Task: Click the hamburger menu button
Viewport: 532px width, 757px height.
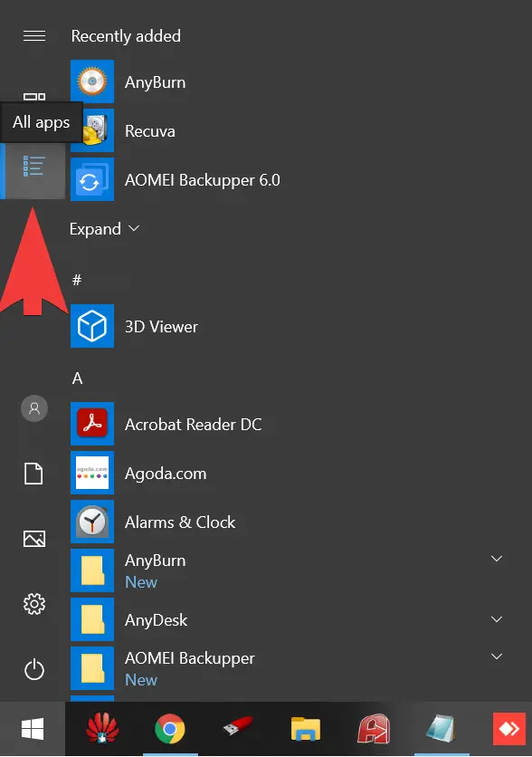Action: point(34,35)
